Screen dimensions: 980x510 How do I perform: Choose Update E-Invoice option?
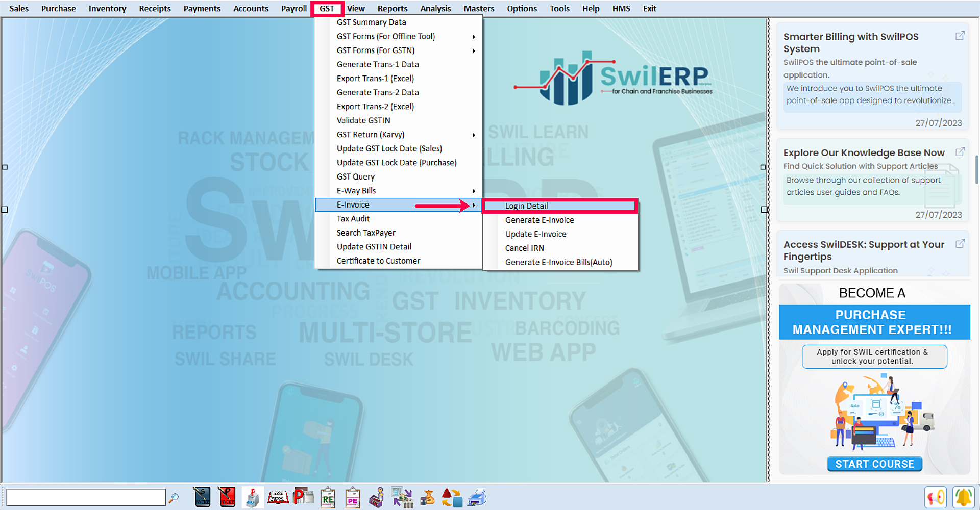(560, 234)
